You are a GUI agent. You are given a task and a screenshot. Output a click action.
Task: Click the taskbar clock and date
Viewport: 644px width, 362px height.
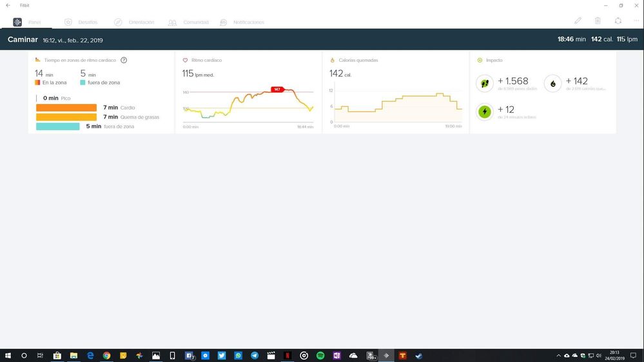[614, 356]
